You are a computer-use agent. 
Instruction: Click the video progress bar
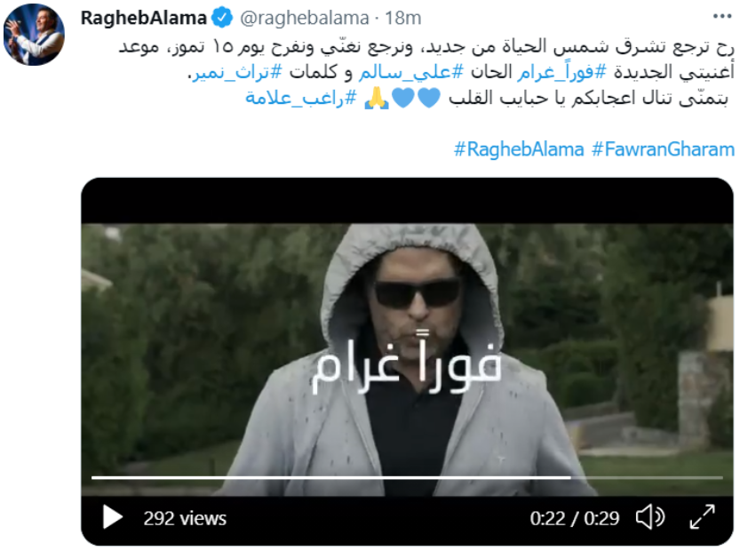click(x=407, y=477)
